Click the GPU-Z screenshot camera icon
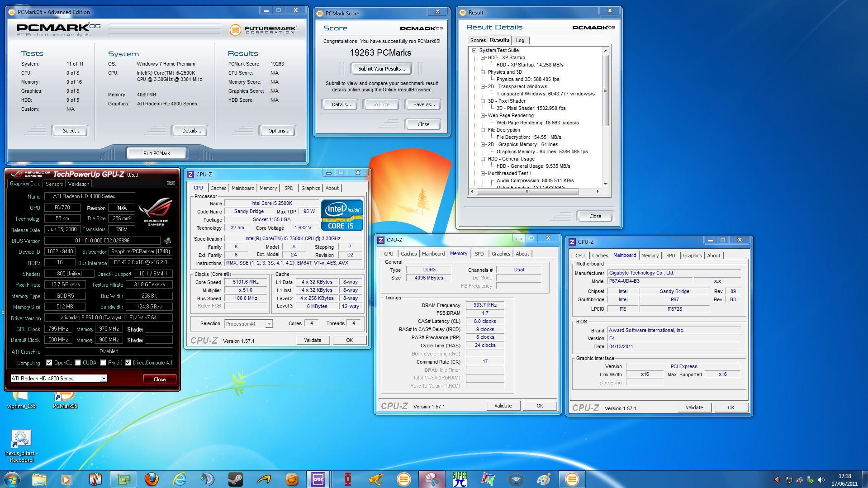The height and width of the screenshot is (488, 868). click(171, 183)
